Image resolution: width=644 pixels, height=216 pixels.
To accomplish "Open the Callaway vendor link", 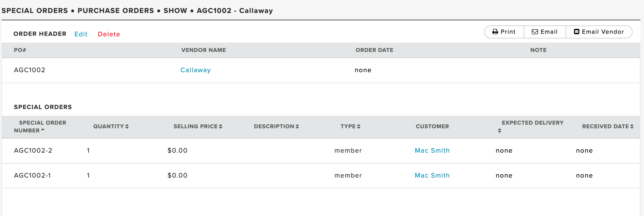I will coord(196,70).
